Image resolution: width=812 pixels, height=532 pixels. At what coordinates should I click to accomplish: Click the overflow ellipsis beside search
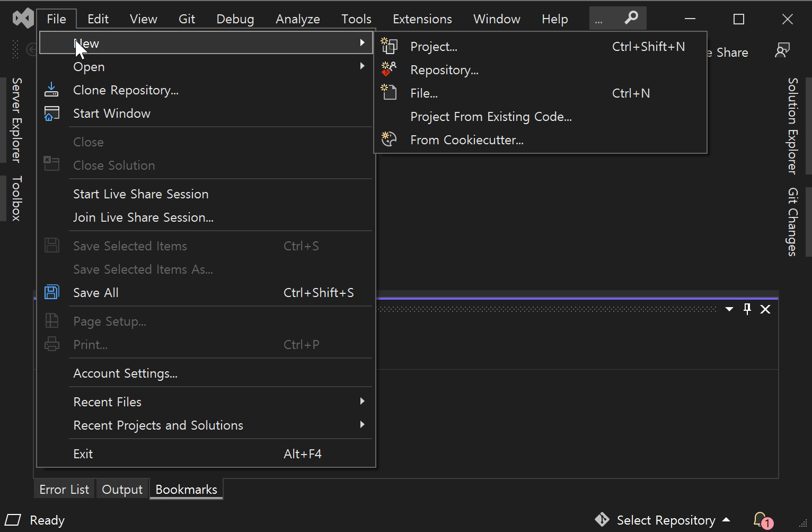point(599,19)
